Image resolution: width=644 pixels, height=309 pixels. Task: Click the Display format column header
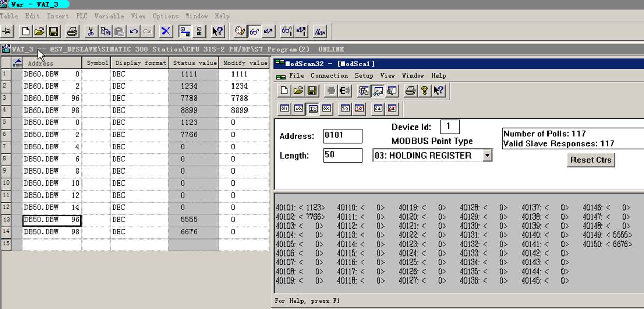[139, 63]
